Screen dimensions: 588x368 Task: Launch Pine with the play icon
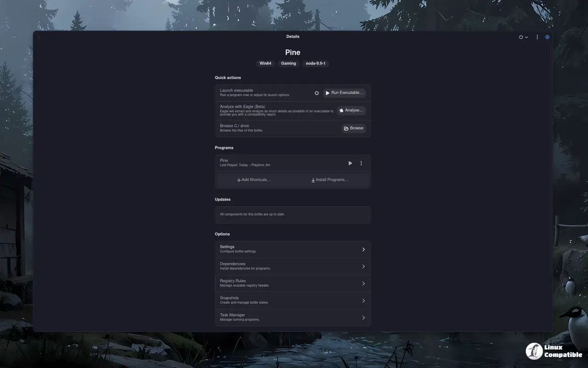coord(350,163)
